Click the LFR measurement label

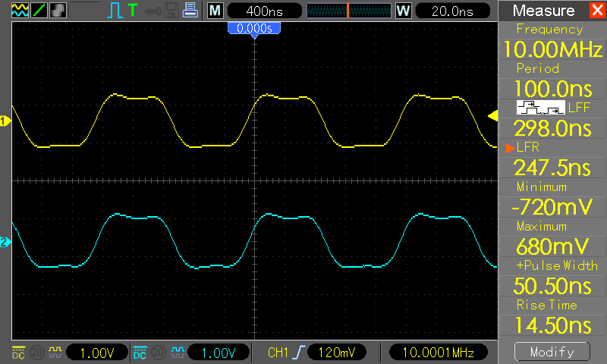(527, 147)
